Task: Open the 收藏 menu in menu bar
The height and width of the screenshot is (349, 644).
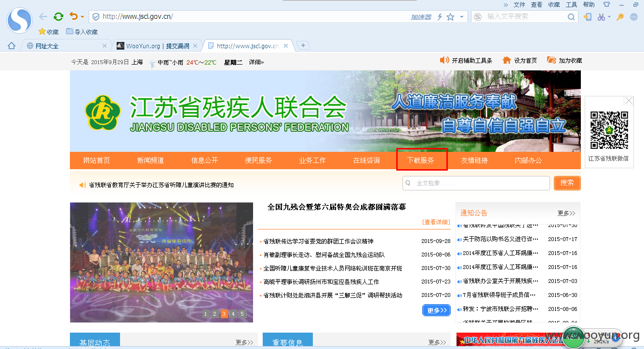Action: click(554, 4)
